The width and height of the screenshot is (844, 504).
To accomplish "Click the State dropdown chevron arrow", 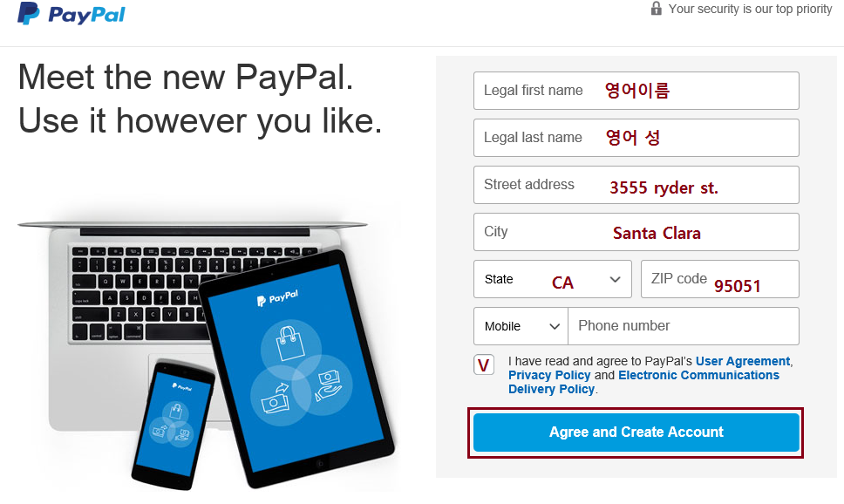I will tap(615, 279).
